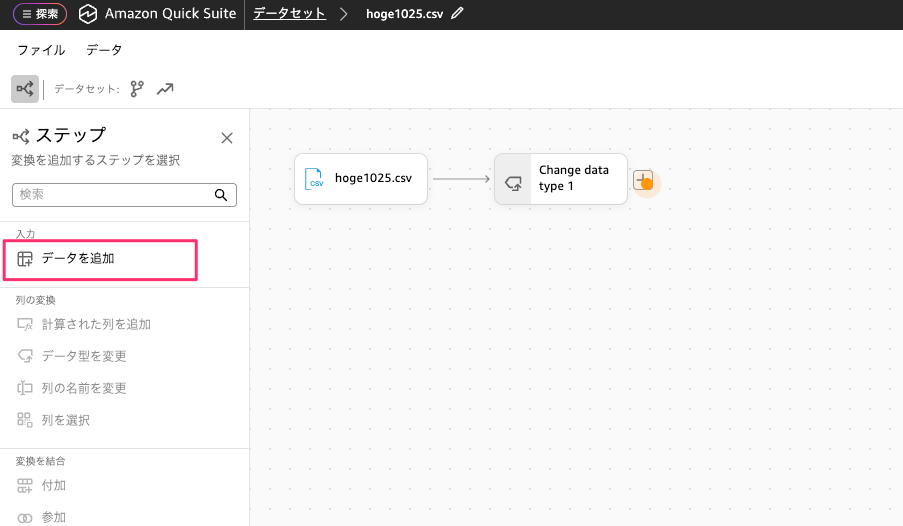The image size is (903, 526).
Task: Click the trend line icon in toolbar
Action: [x=165, y=89]
